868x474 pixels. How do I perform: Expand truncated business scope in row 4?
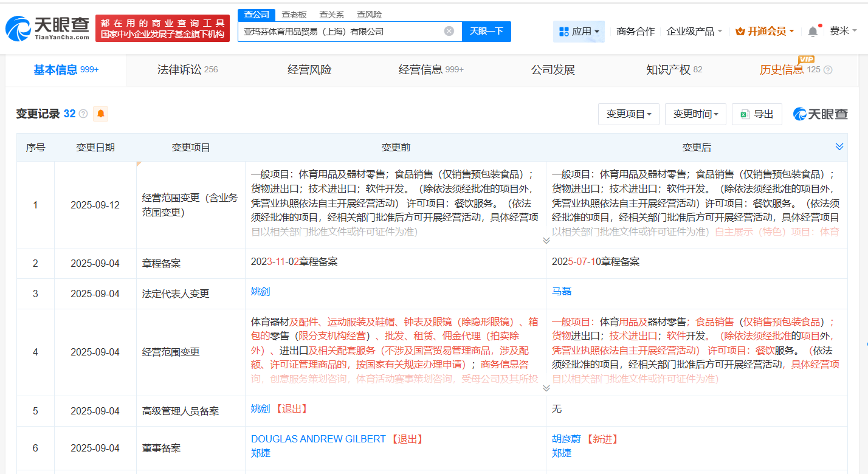click(x=546, y=388)
